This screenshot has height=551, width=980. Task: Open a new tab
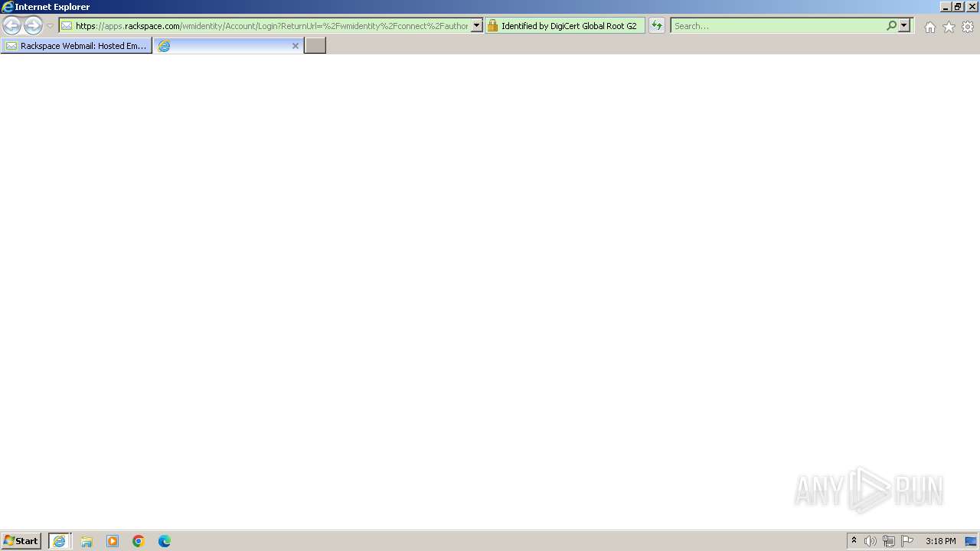coord(315,46)
